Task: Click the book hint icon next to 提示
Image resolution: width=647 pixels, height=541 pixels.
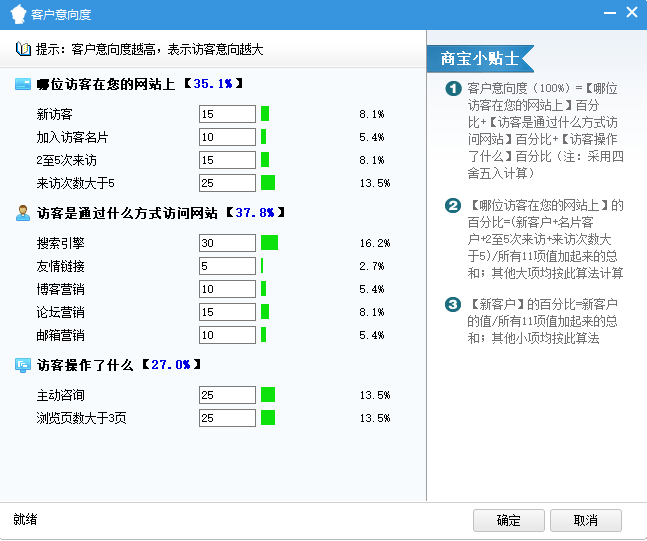Action: click(23, 49)
